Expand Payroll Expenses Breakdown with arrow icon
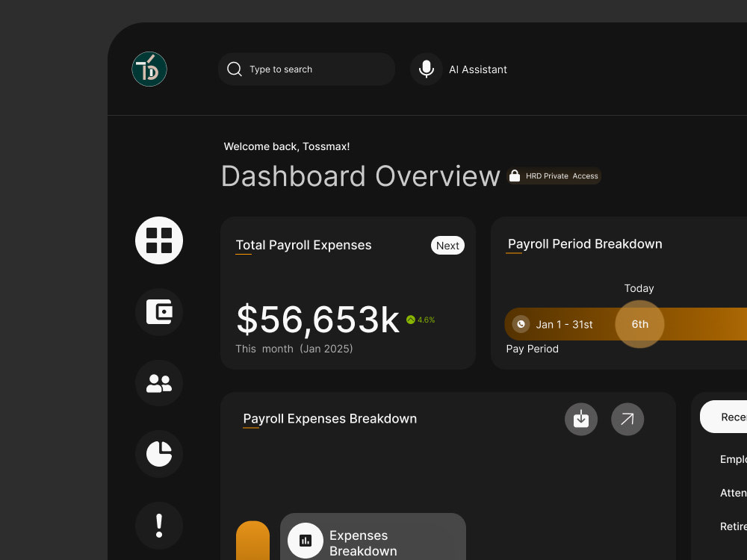The width and height of the screenshot is (747, 560). [627, 419]
